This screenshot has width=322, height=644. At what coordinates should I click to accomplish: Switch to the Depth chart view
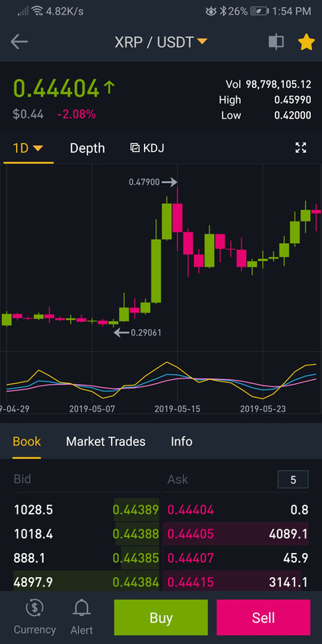click(x=87, y=148)
